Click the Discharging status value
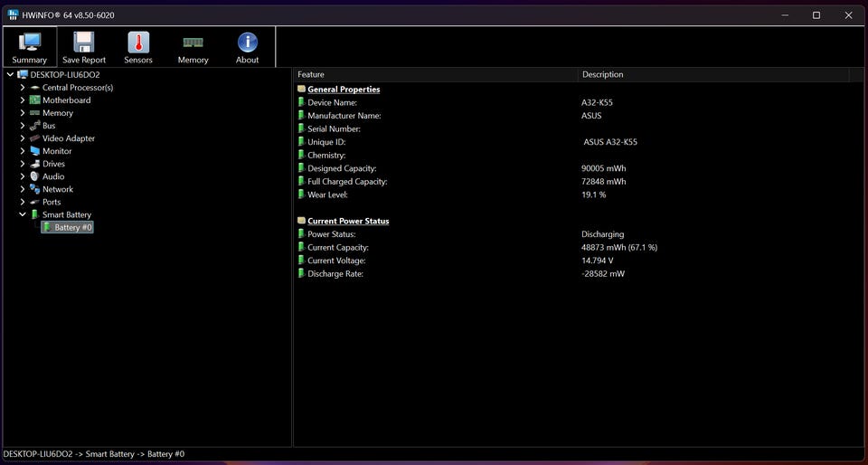 (603, 234)
